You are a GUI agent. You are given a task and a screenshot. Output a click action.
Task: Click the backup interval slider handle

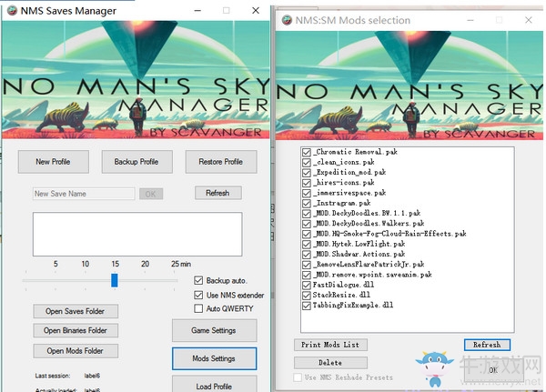(x=115, y=280)
